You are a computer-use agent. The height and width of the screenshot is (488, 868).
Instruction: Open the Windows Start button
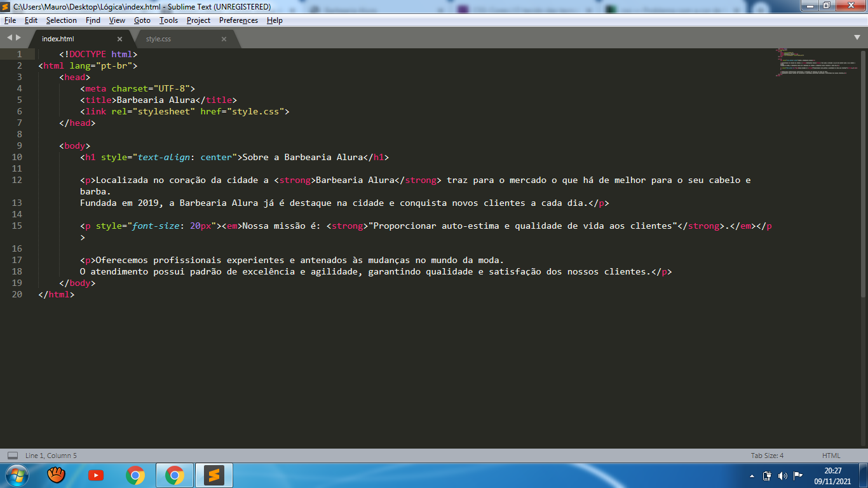[x=16, y=475]
